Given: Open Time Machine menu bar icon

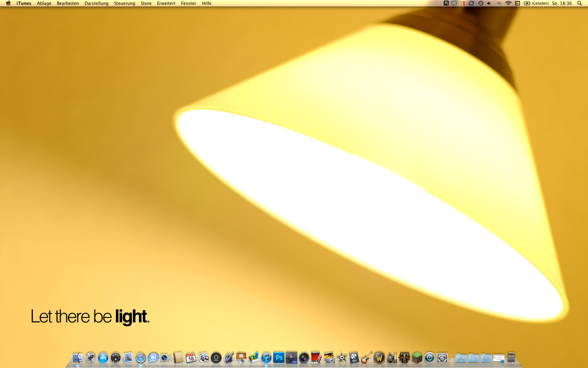Looking at the screenshot, I should [x=481, y=3].
